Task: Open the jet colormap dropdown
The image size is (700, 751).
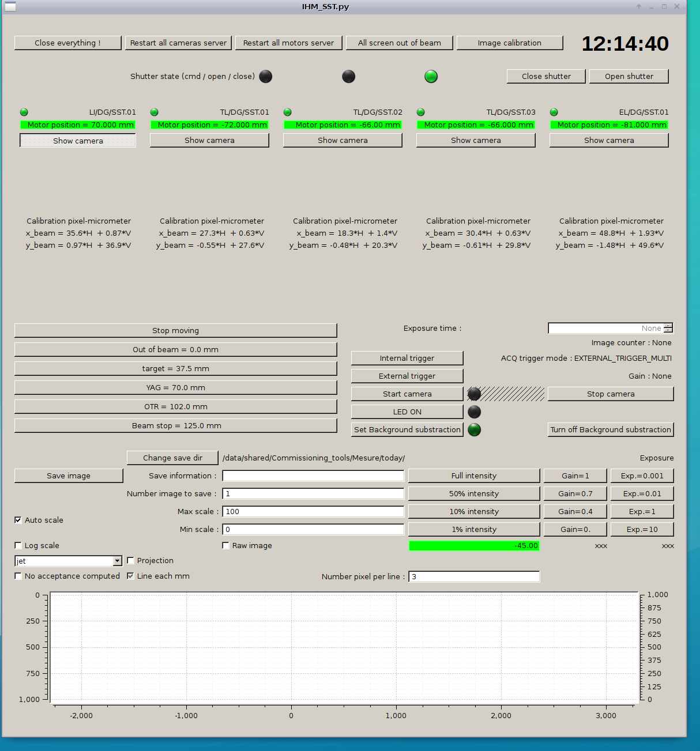Action: [x=117, y=561]
